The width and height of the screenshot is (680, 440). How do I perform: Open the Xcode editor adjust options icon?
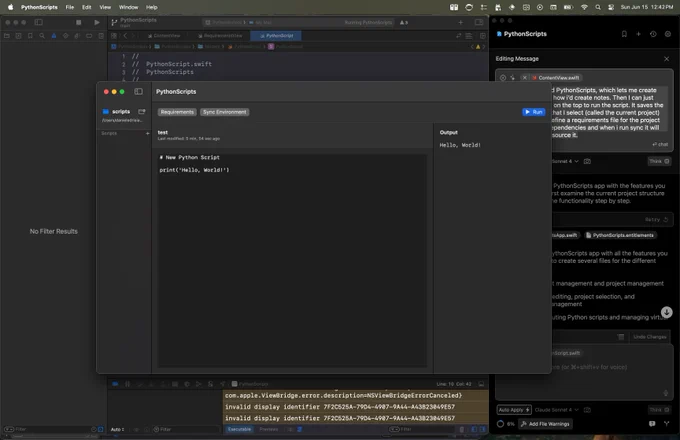[469, 36]
